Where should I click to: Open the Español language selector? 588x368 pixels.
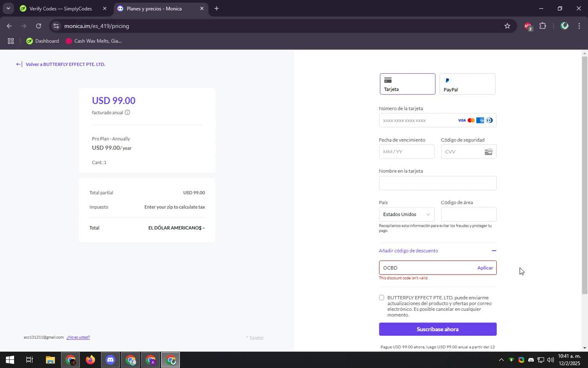coord(254,337)
